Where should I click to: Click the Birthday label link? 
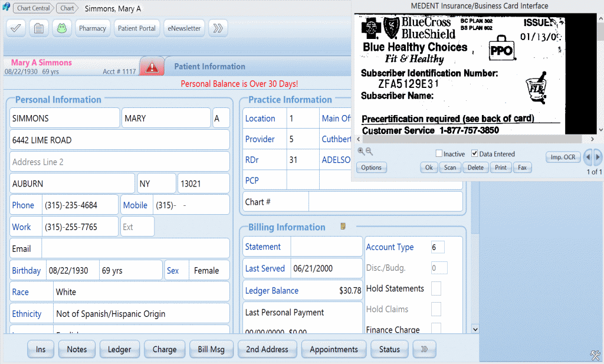pyautogui.click(x=26, y=270)
